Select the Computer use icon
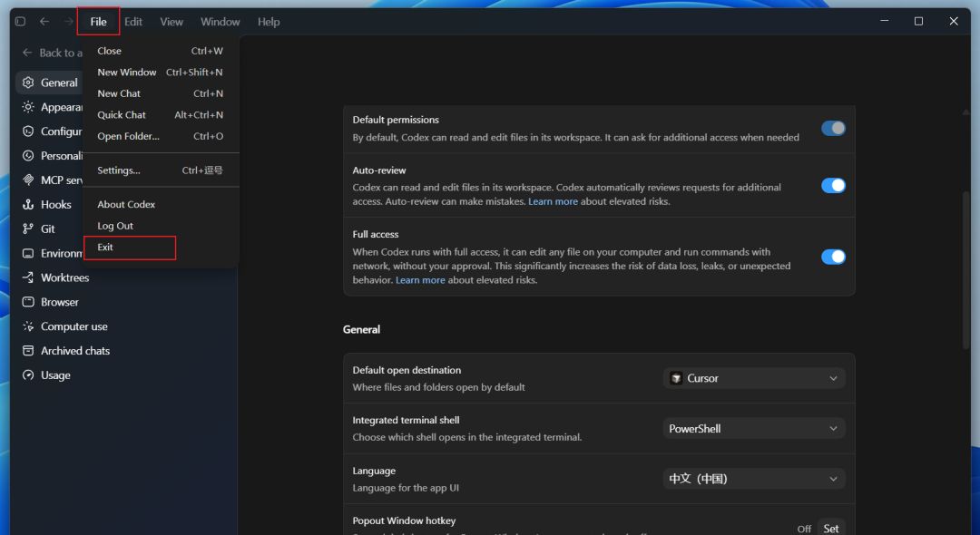980x535 pixels. (x=28, y=326)
